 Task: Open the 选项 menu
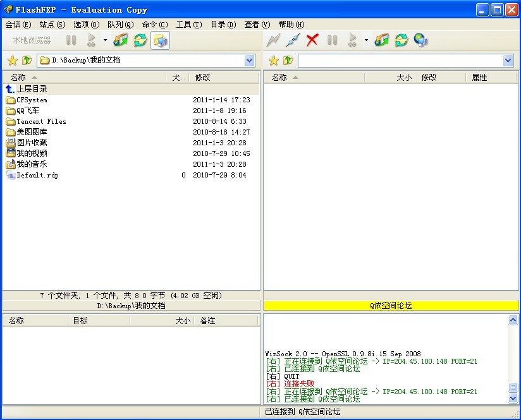click(x=87, y=25)
